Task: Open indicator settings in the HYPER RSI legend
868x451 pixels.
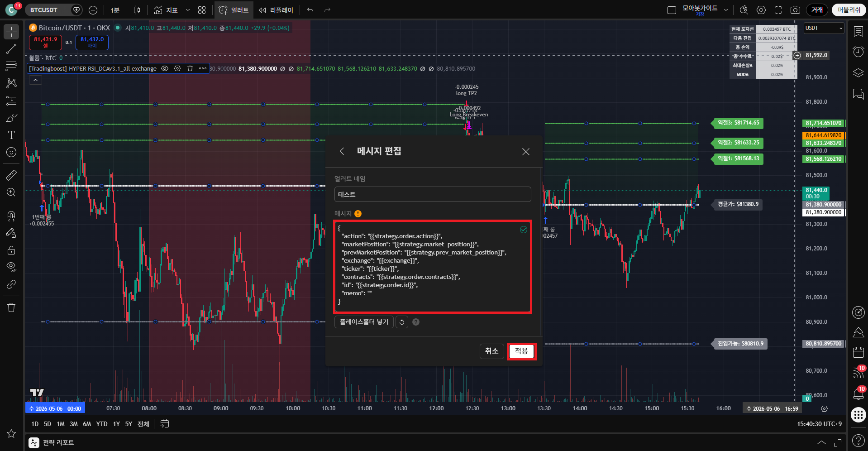Action: (177, 68)
